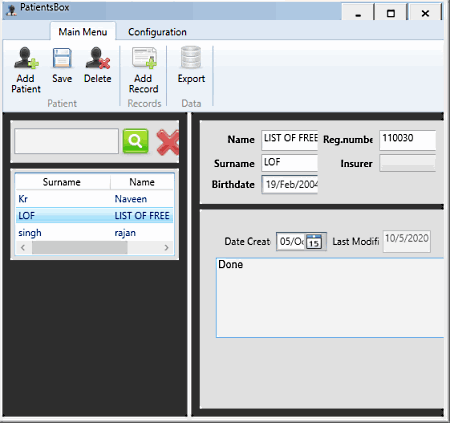
Task: Switch to the Configuration tab
Action: click(x=157, y=32)
